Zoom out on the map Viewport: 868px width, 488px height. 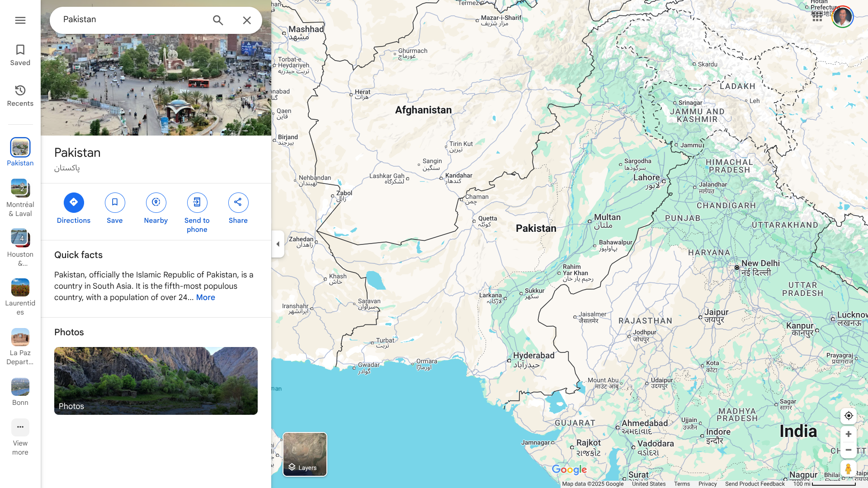tap(848, 450)
